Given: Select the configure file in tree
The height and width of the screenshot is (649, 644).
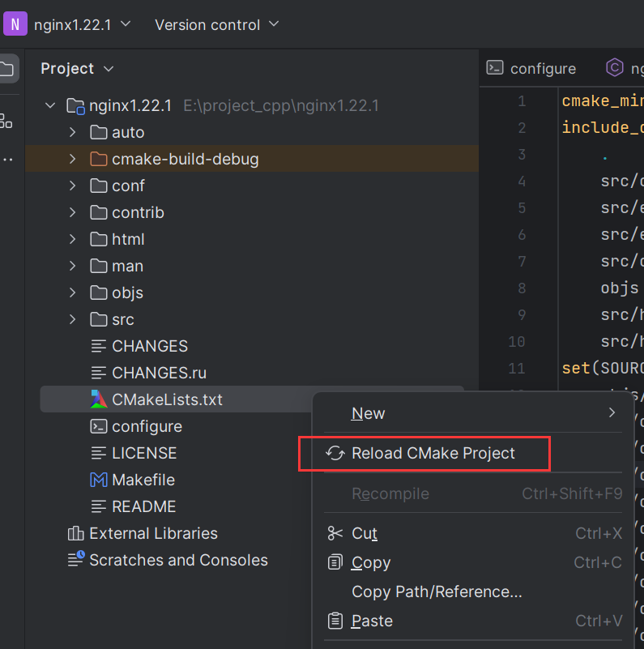Looking at the screenshot, I should click(x=147, y=427).
